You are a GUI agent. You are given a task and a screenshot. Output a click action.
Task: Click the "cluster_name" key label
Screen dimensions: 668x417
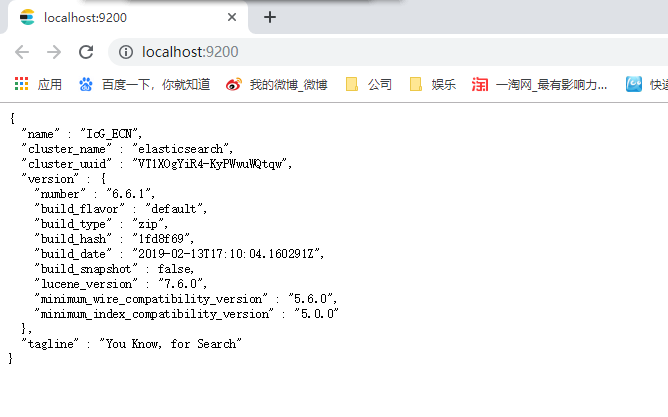point(66,149)
